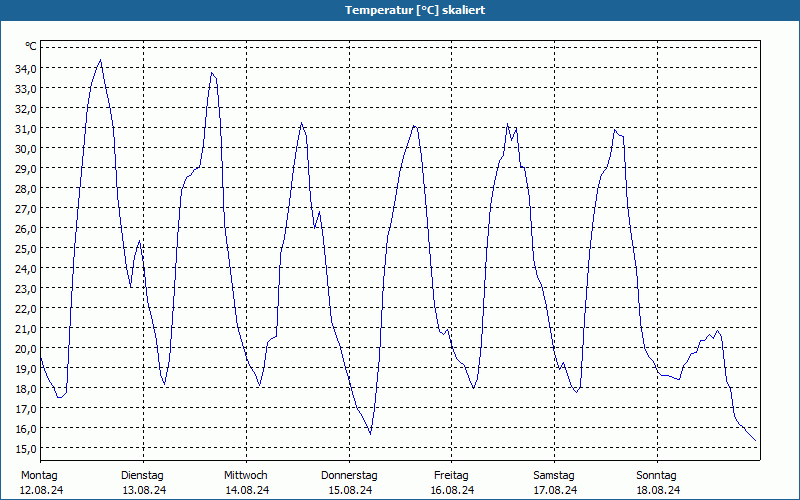Click the Mittwoch day label
Viewport: 800px width, 500px height.
[245, 476]
